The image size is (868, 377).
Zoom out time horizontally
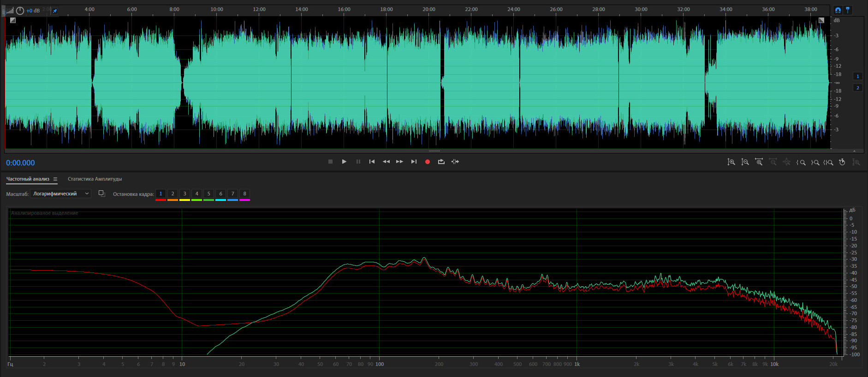point(773,162)
